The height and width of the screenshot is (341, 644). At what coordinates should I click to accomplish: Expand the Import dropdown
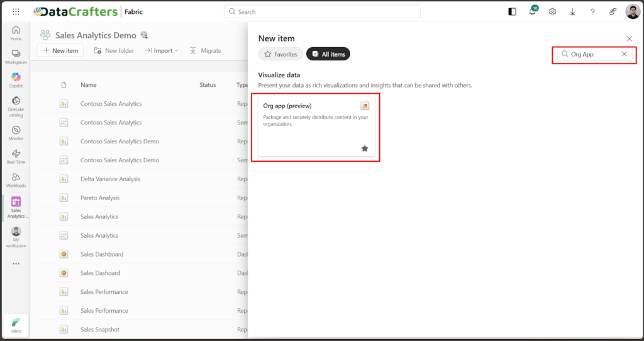[x=162, y=50]
